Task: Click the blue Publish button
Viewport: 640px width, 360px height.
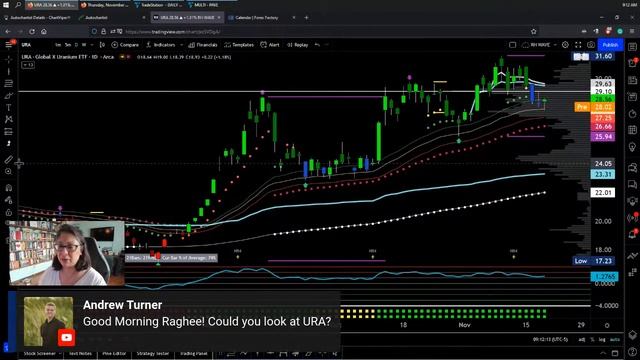Action: tap(610, 45)
